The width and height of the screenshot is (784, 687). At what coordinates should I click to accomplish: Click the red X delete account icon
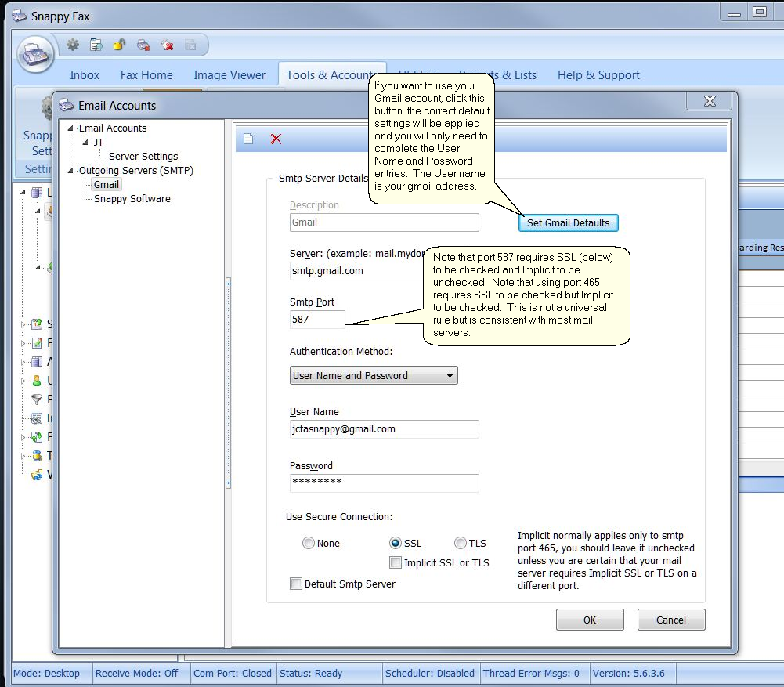(276, 139)
